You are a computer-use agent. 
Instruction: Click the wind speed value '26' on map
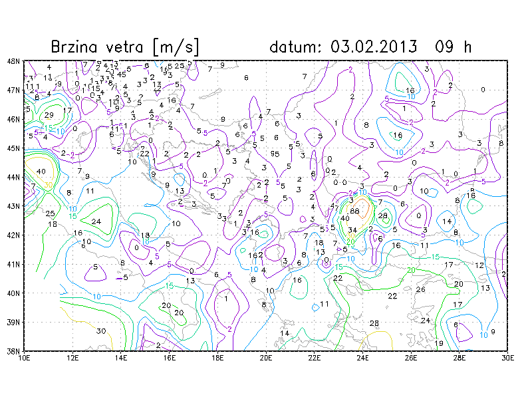coord(421,289)
